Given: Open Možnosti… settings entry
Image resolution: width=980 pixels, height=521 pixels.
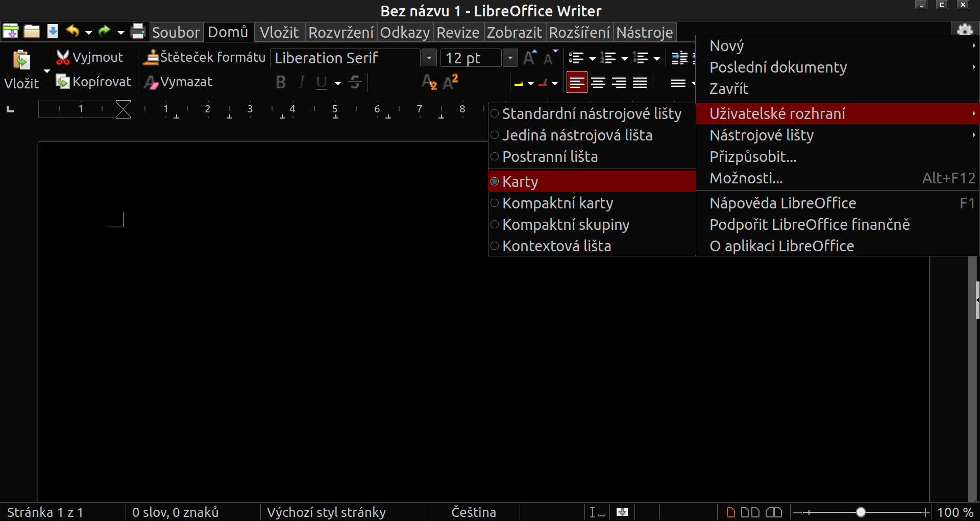Looking at the screenshot, I should pos(838,178).
